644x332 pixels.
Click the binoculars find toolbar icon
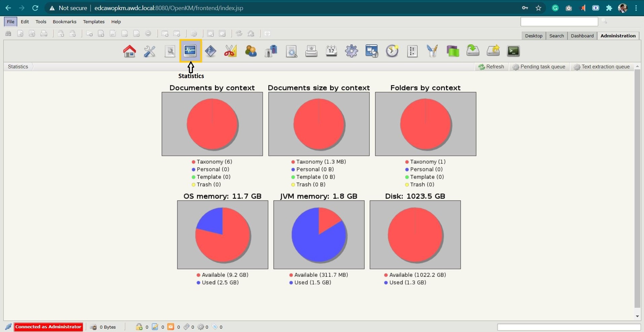click(8, 34)
